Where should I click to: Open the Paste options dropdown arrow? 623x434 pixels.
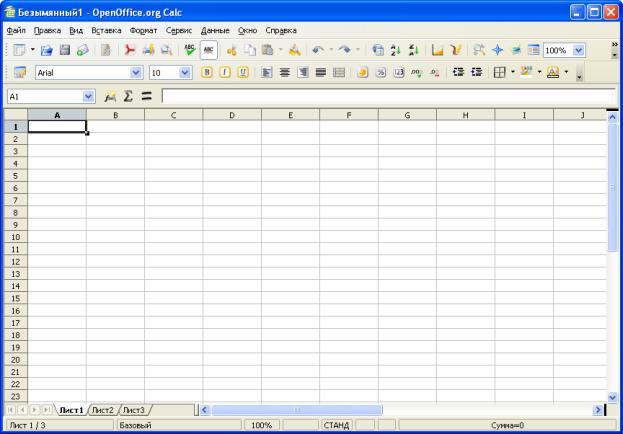coord(281,50)
